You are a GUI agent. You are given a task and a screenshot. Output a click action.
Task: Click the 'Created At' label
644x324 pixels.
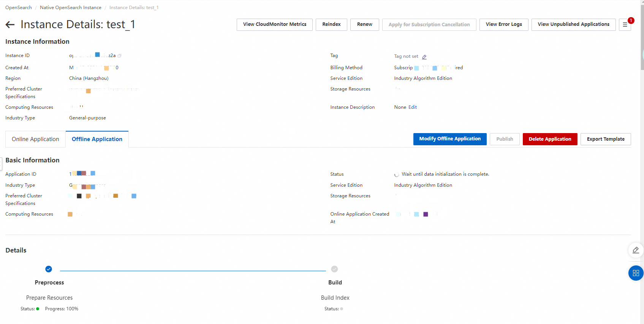click(17, 68)
